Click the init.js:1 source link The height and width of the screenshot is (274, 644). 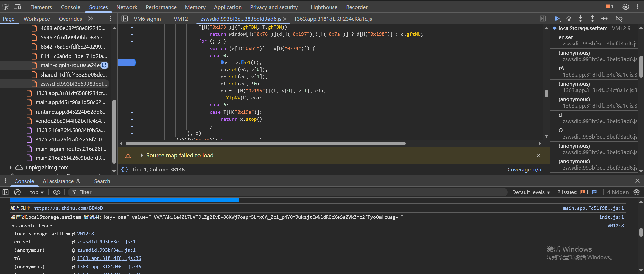click(x=611, y=217)
